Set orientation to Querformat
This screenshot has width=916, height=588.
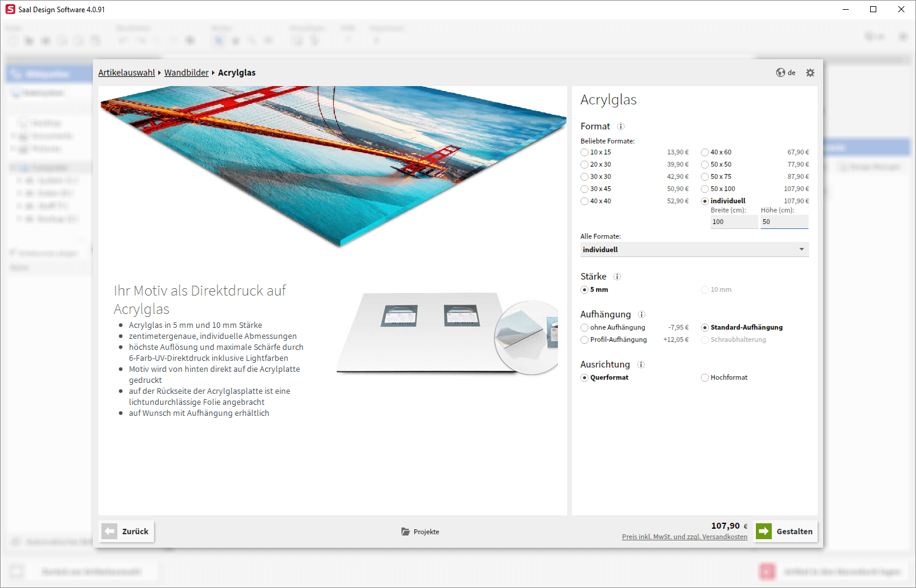[x=584, y=378]
